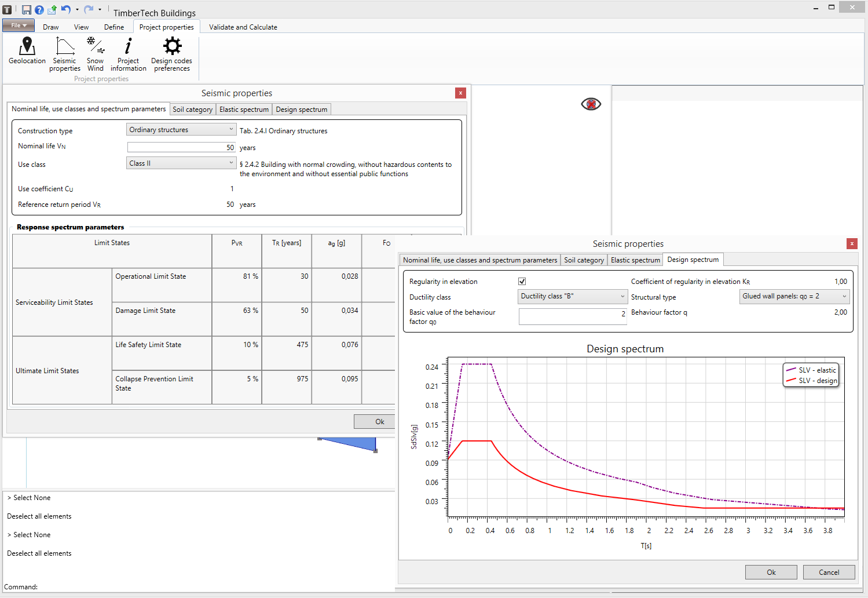
Task: Click the Nominal life VN input field
Action: coord(181,147)
